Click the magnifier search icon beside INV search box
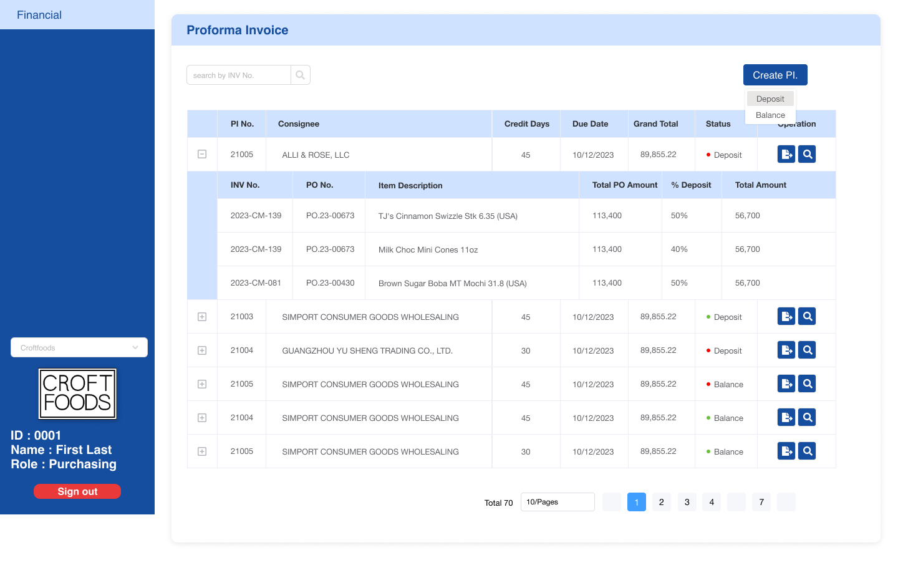The height and width of the screenshot is (588, 898). point(301,75)
